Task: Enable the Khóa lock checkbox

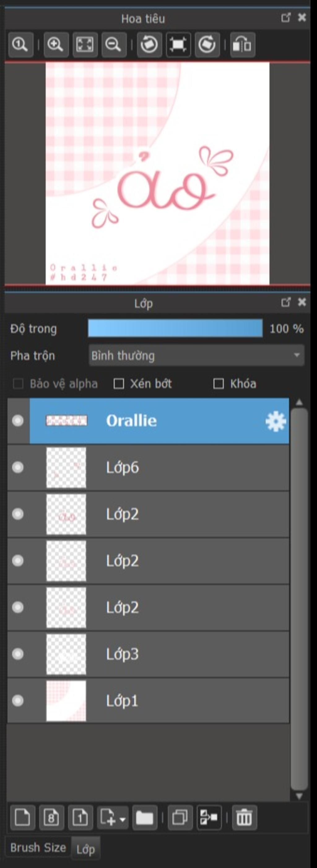Action: 218,383
